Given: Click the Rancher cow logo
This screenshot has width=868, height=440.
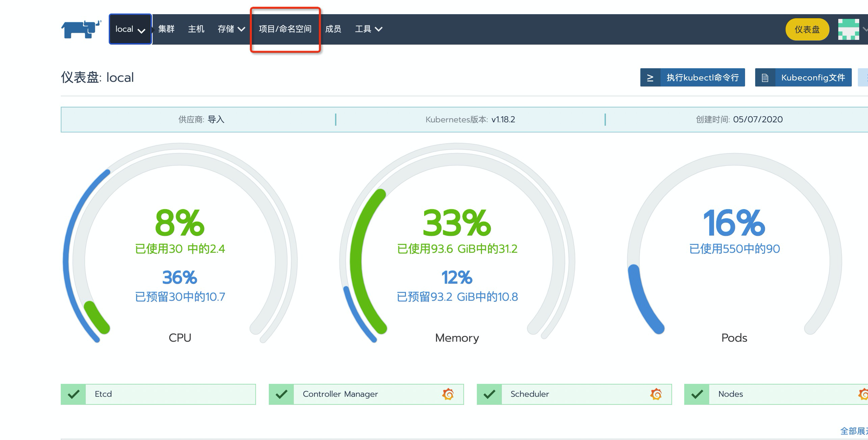Looking at the screenshot, I should 81,29.
